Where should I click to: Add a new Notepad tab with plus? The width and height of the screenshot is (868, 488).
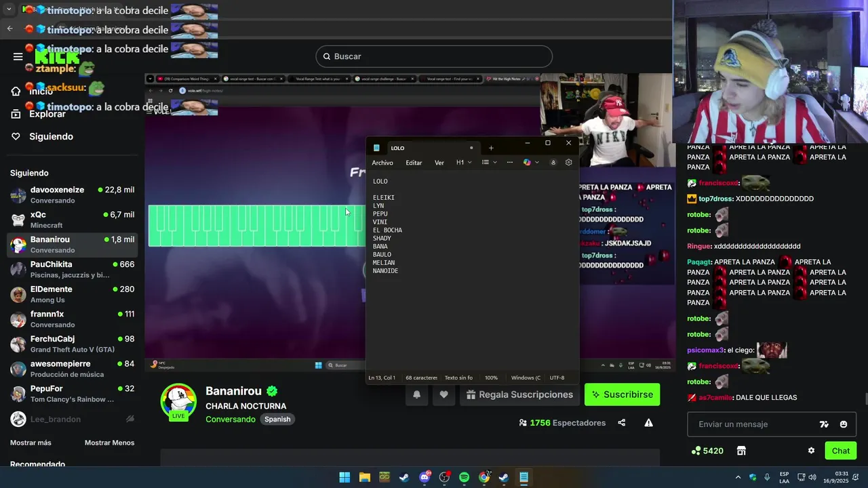(491, 148)
